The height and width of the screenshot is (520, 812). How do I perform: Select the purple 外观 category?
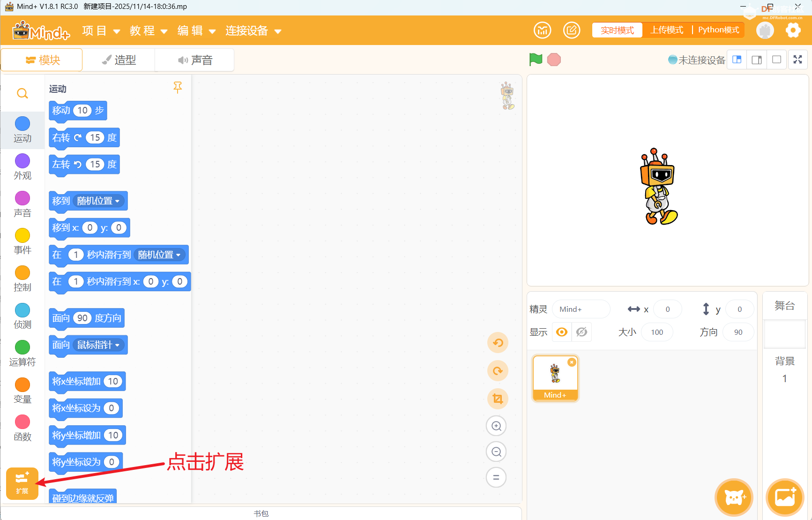click(22, 166)
